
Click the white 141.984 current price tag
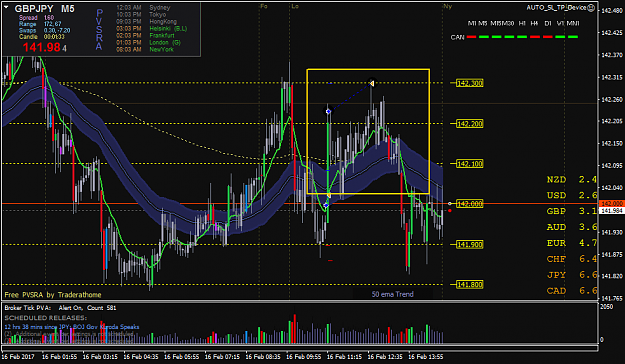tap(612, 211)
